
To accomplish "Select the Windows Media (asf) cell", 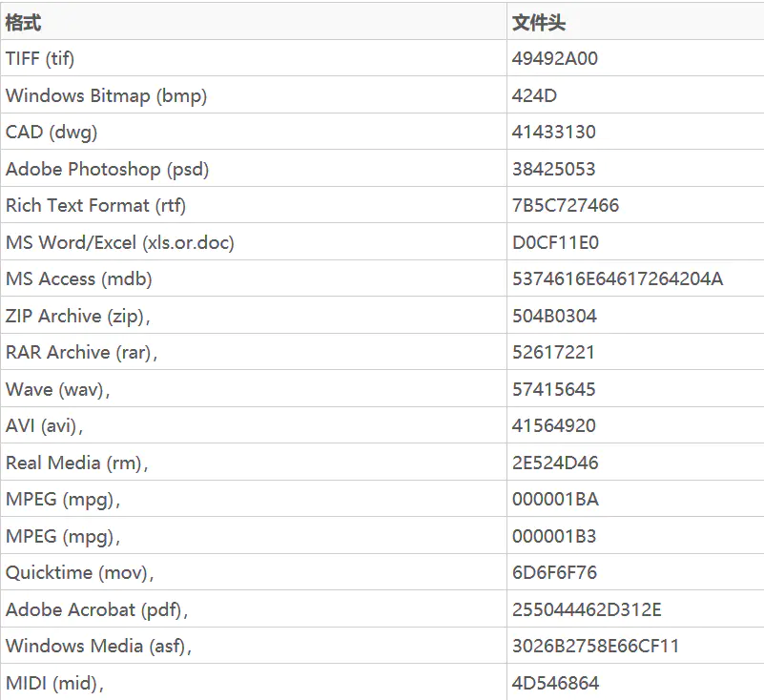I will [x=98, y=646].
